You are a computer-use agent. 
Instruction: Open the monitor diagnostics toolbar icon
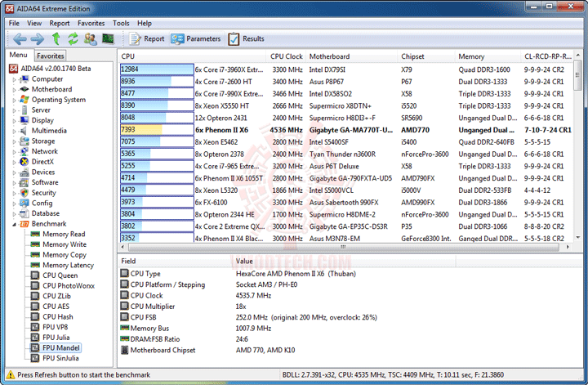coord(108,38)
